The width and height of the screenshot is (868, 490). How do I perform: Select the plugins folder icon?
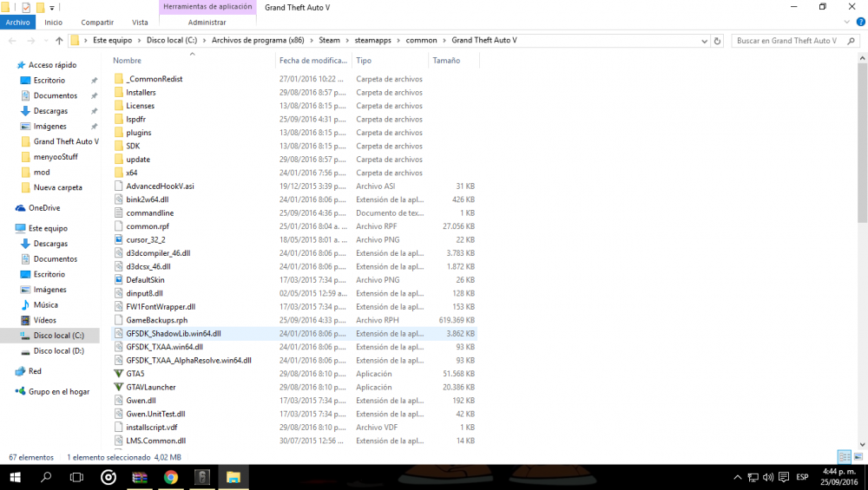pyautogui.click(x=118, y=133)
